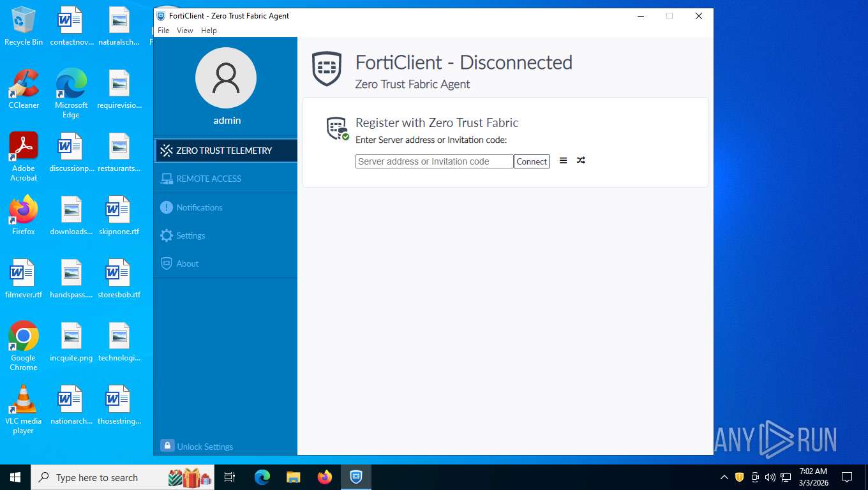This screenshot has height=490, width=868.
Task: Select the discussionp document on desktop
Action: [x=71, y=152]
